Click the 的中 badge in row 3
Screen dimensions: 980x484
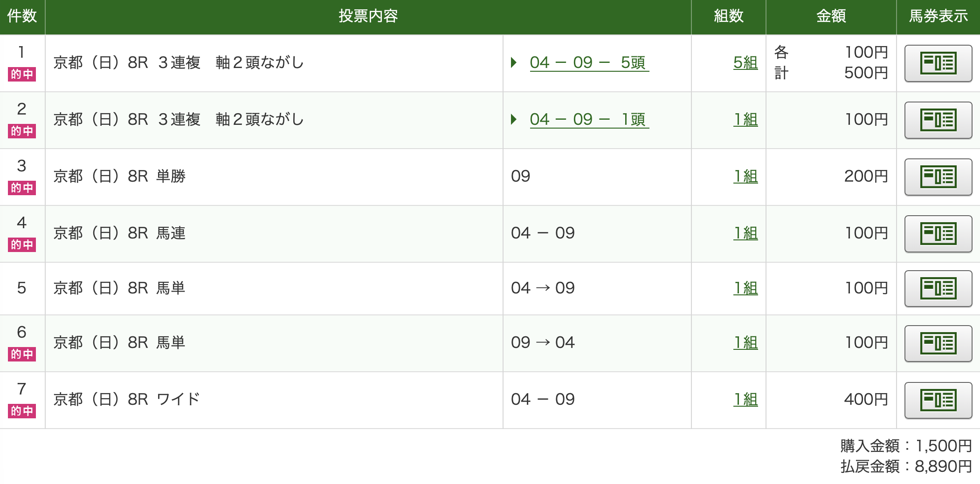point(22,188)
